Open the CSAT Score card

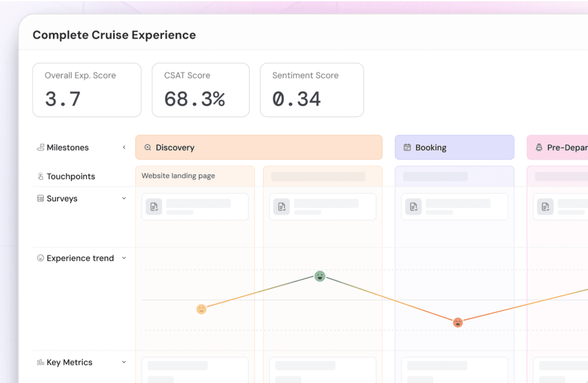201,90
